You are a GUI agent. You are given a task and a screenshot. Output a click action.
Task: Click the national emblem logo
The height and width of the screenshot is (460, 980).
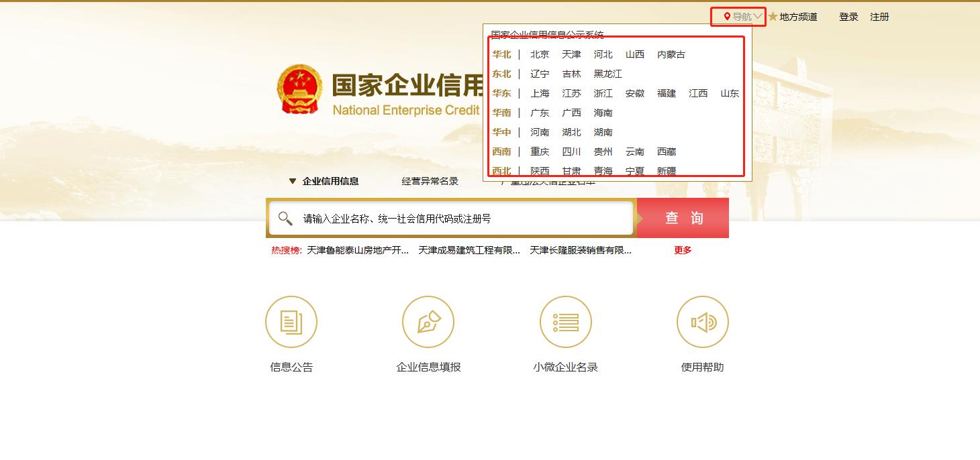[x=300, y=90]
